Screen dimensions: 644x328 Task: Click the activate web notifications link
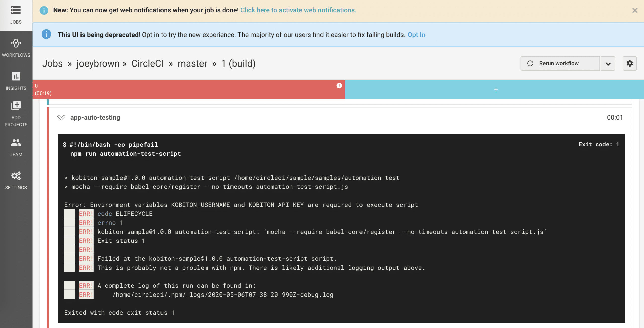298,10
